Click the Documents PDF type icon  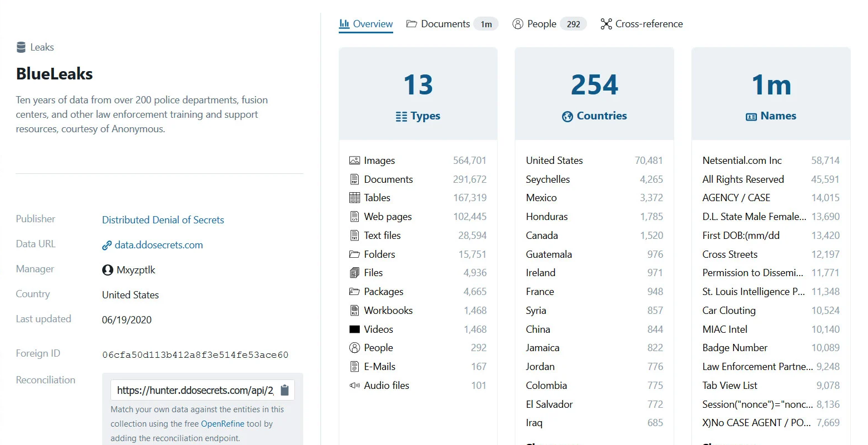[x=354, y=179]
